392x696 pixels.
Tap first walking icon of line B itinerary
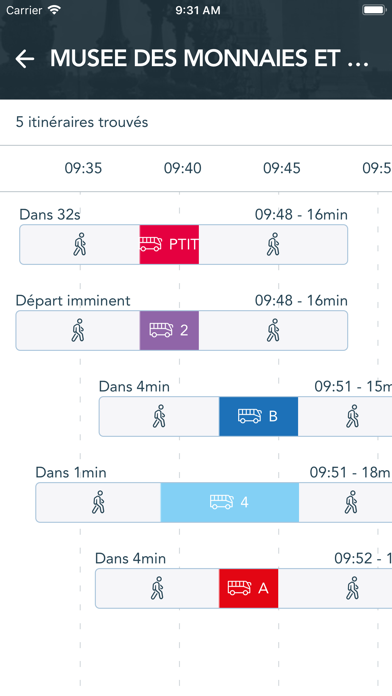click(159, 416)
